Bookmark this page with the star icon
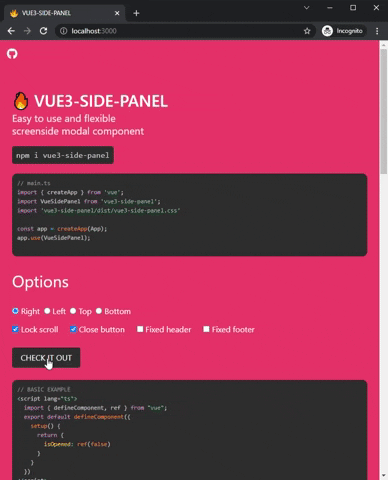Image resolution: width=388 pixels, height=480 pixels. 307,31
